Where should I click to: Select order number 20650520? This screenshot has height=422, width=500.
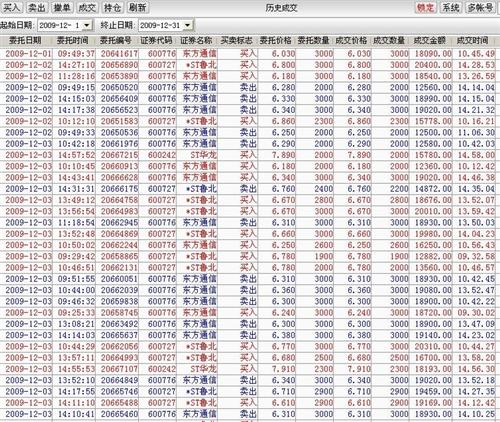(119, 88)
